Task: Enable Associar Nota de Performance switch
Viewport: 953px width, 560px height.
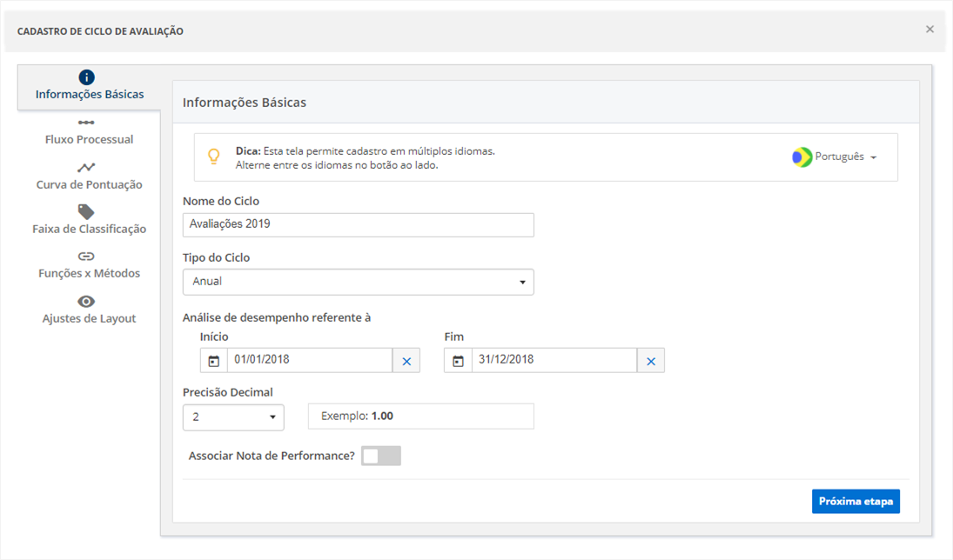Action: [x=381, y=456]
